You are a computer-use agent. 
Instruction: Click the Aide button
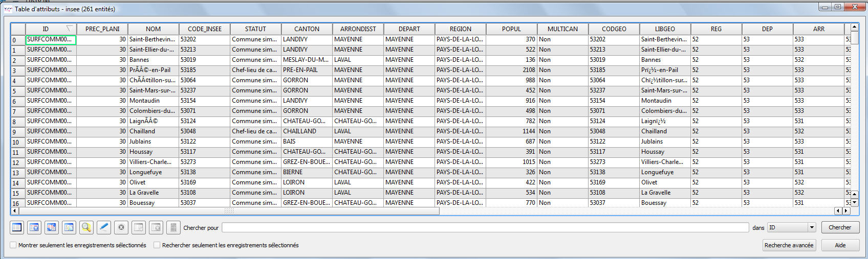[x=840, y=245]
